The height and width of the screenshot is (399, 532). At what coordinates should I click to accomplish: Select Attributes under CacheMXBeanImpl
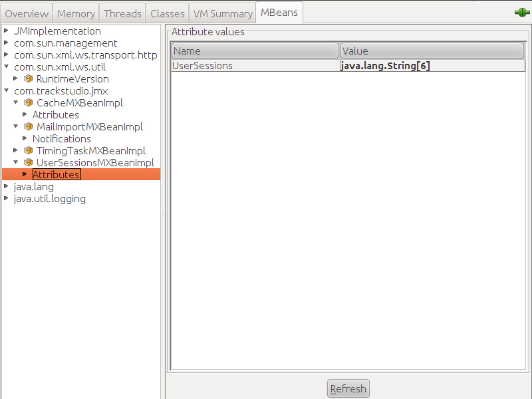(x=55, y=115)
